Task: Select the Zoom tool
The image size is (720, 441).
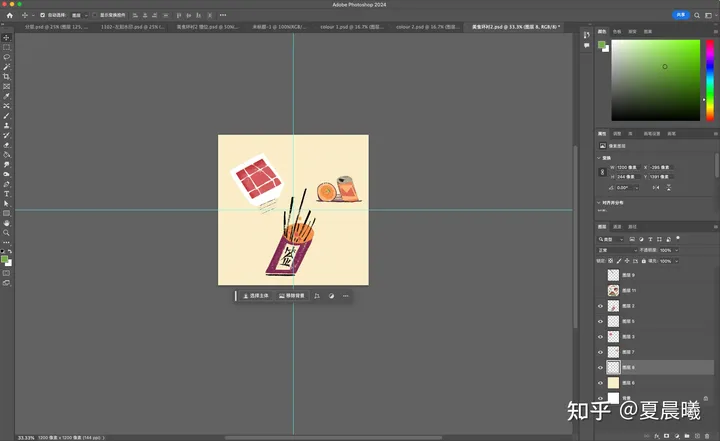Action: (x=6, y=233)
